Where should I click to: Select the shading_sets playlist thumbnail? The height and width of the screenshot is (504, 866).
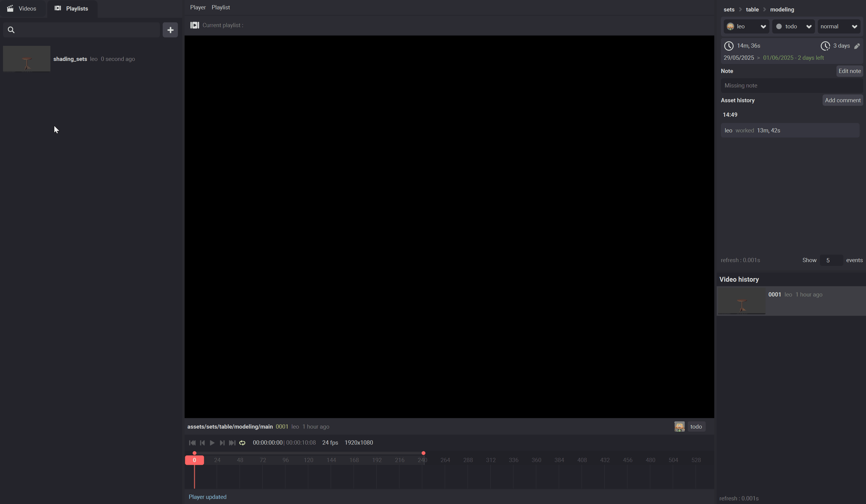click(x=27, y=59)
